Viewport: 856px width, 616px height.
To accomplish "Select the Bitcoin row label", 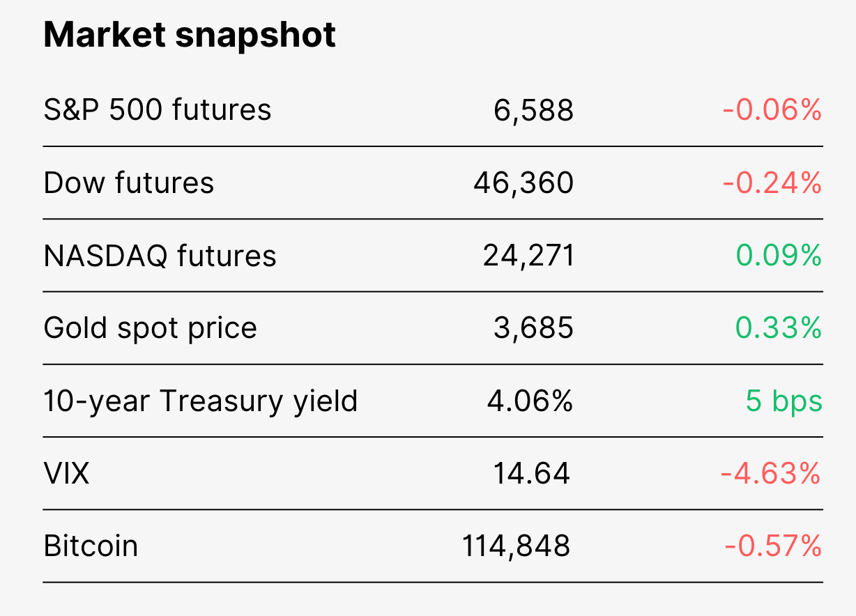I will pyautogui.click(x=91, y=546).
